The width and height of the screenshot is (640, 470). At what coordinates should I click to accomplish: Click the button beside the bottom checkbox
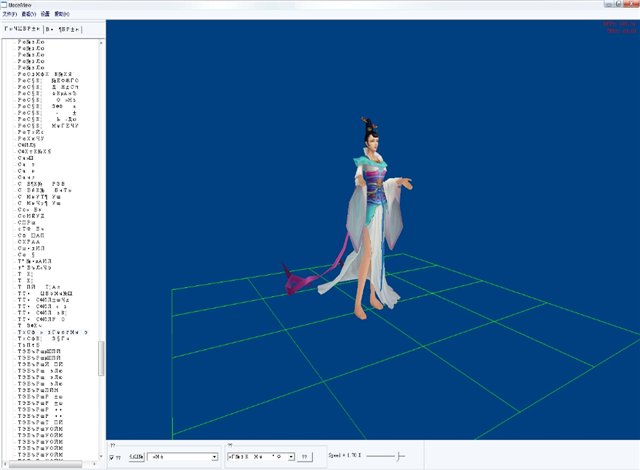pos(136,457)
